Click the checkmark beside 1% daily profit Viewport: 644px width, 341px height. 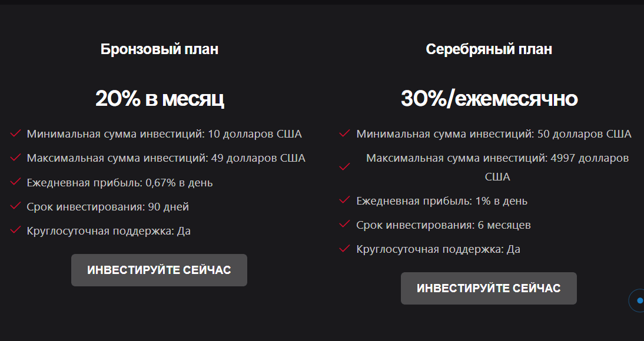point(344,200)
